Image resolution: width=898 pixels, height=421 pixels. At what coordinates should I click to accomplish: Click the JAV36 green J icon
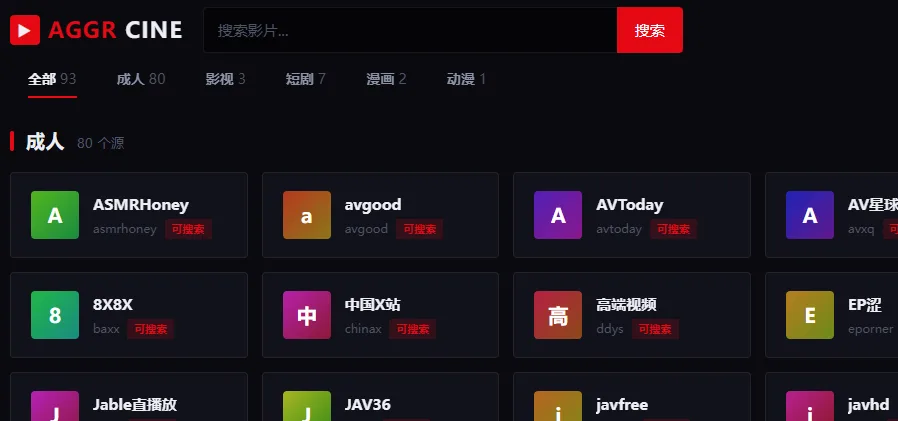307,406
